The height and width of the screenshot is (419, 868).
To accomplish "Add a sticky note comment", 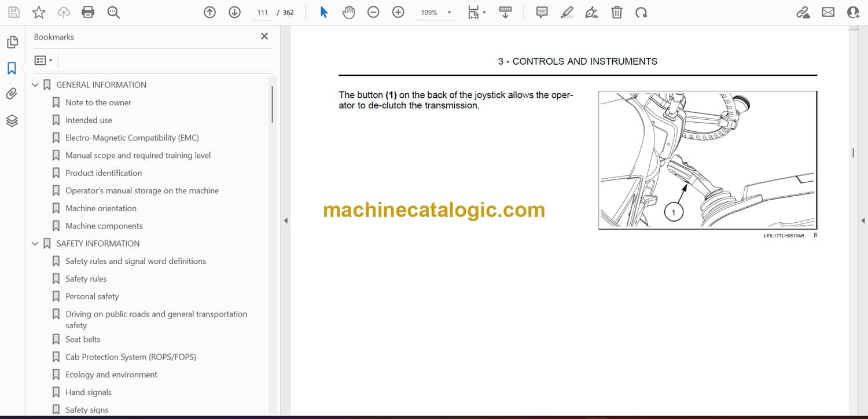I will coord(542,12).
